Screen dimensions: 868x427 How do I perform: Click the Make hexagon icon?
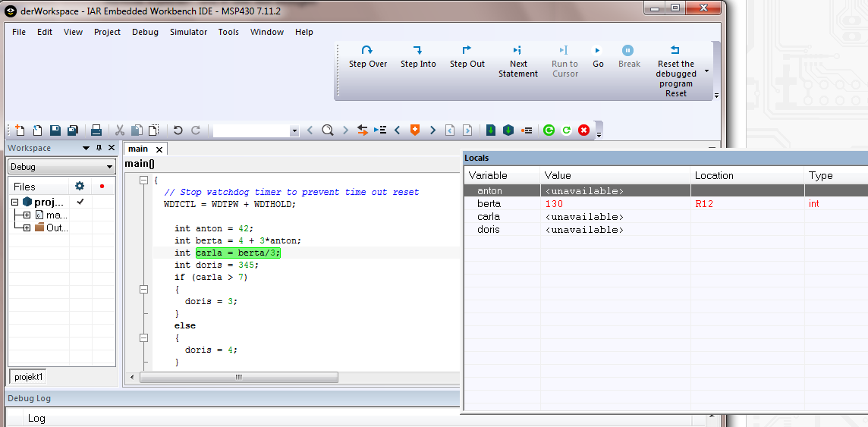tap(508, 130)
